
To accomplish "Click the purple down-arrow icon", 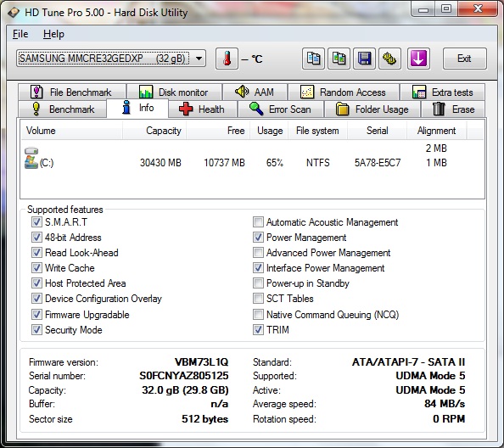I will pos(418,59).
